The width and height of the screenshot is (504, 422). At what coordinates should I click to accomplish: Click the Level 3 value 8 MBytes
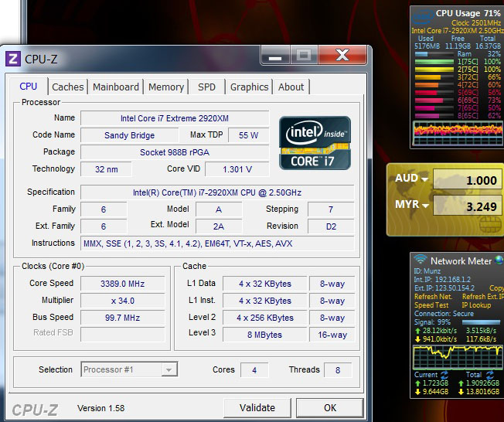click(265, 335)
